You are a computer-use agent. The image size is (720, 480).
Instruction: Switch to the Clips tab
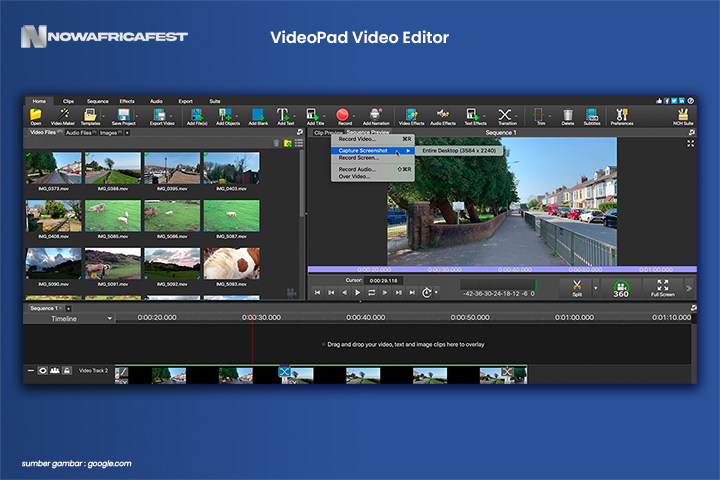[x=68, y=101]
